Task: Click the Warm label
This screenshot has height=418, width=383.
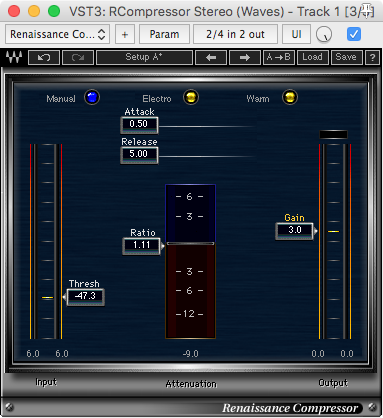Action: [x=258, y=99]
